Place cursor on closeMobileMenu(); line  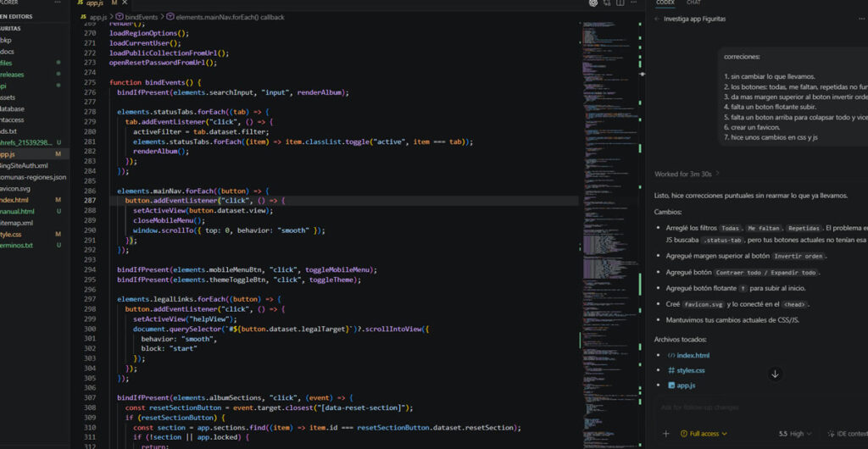coord(170,220)
